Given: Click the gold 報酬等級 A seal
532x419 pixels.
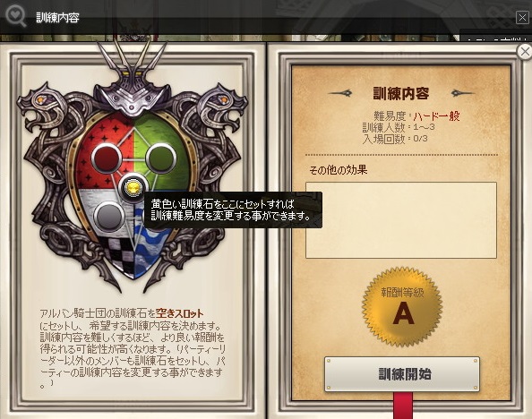Looking at the screenshot, I should 402,307.
